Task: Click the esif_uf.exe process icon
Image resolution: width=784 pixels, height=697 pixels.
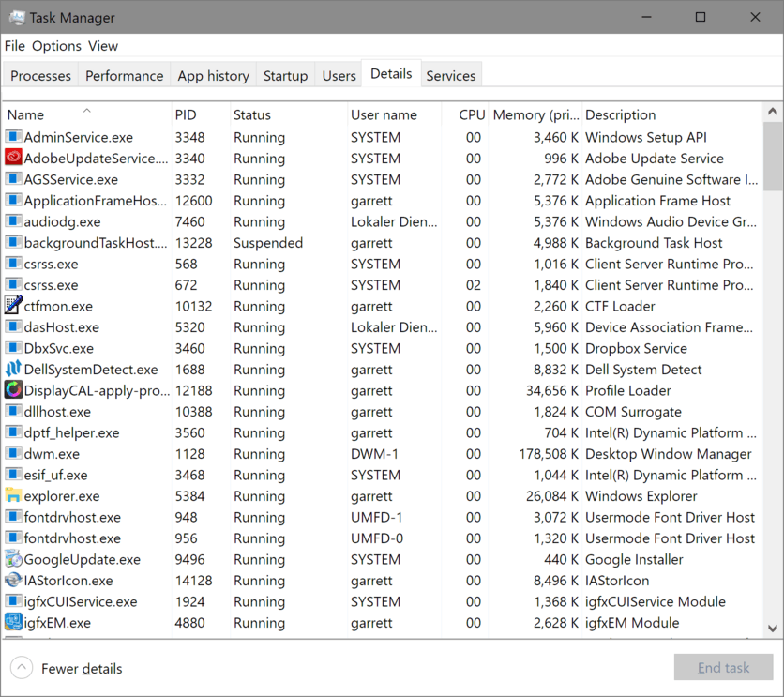Action: [x=13, y=474]
